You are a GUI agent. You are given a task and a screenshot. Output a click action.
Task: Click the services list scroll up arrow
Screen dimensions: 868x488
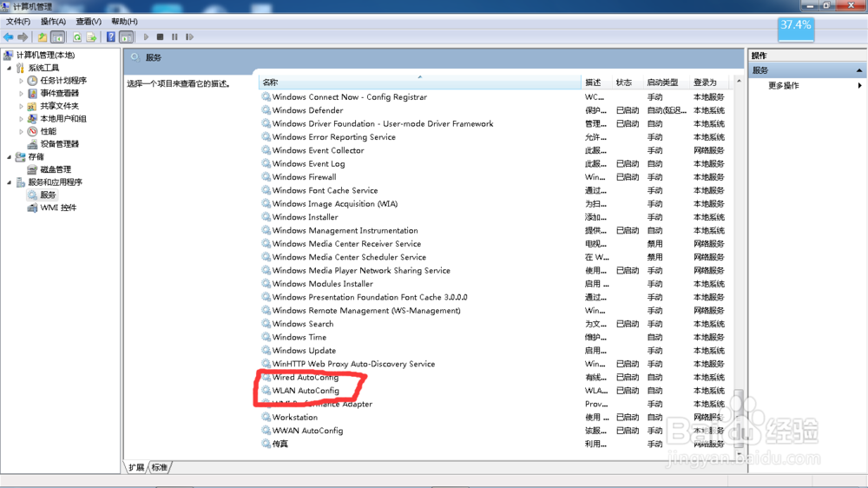[x=739, y=82]
